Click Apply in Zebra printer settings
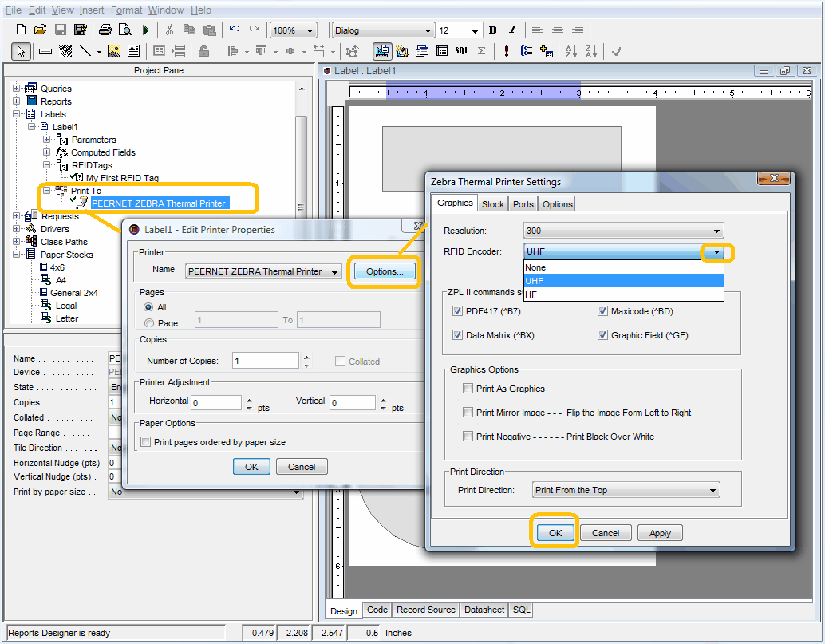 coord(660,533)
